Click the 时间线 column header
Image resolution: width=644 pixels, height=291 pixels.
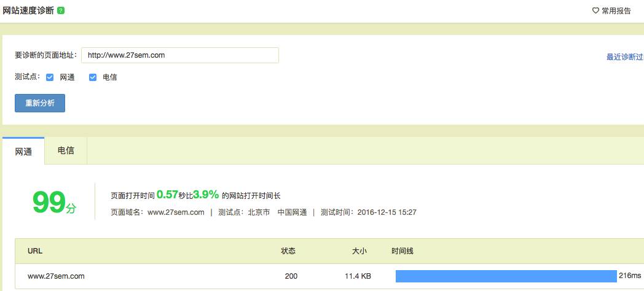tap(402, 251)
